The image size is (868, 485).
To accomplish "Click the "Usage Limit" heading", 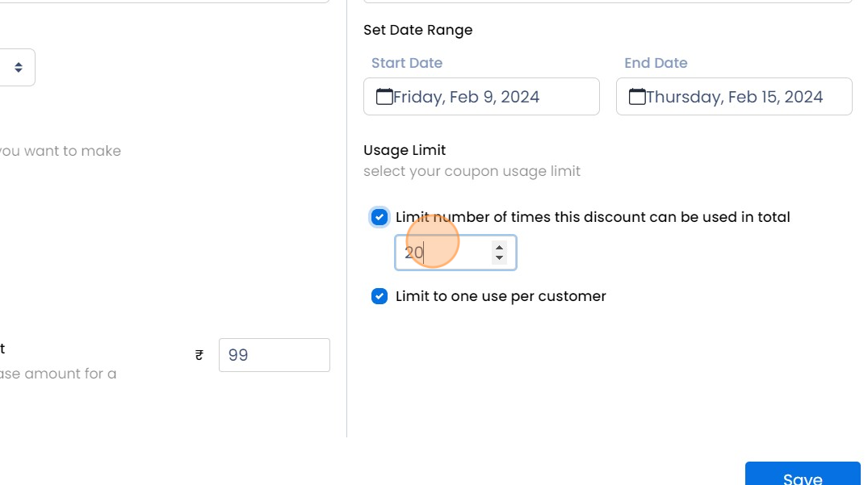I will coord(405,150).
